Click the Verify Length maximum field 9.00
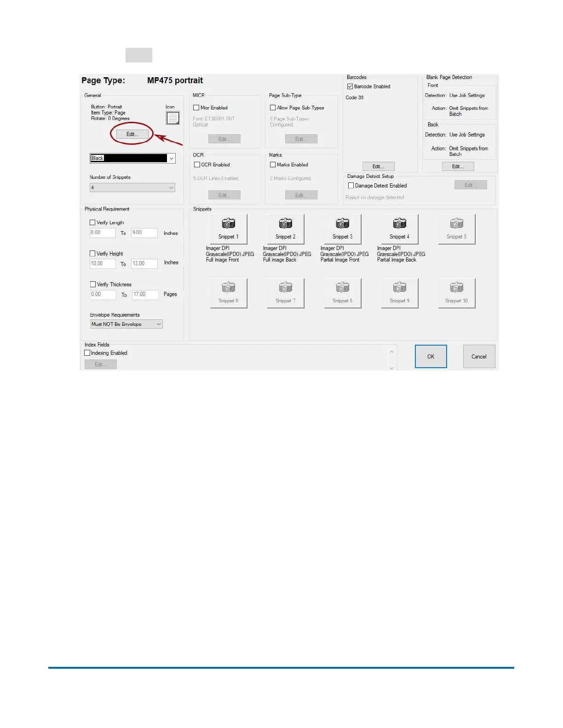The width and height of the screenshot is (563, 728). [x=144, y=233]
